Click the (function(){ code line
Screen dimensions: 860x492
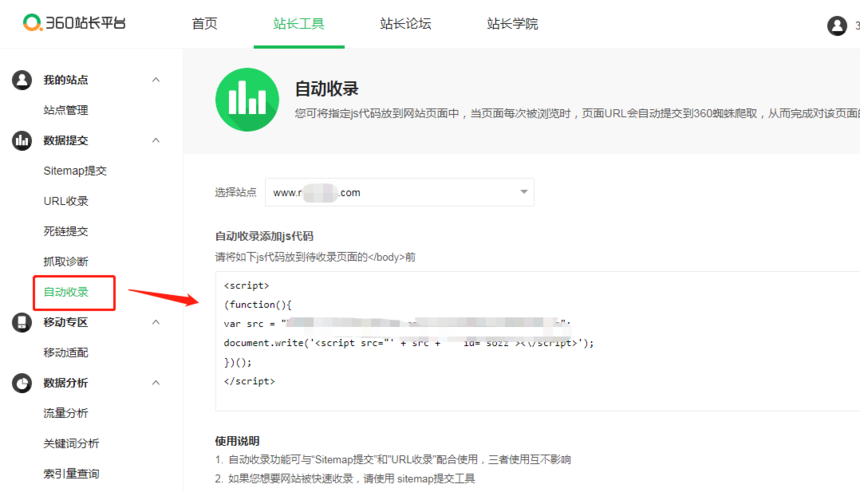(x=258, y=304)
